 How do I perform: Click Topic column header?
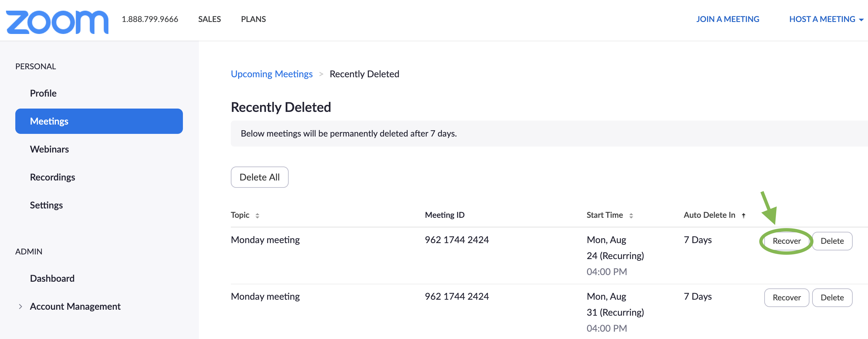click(240, 215)
